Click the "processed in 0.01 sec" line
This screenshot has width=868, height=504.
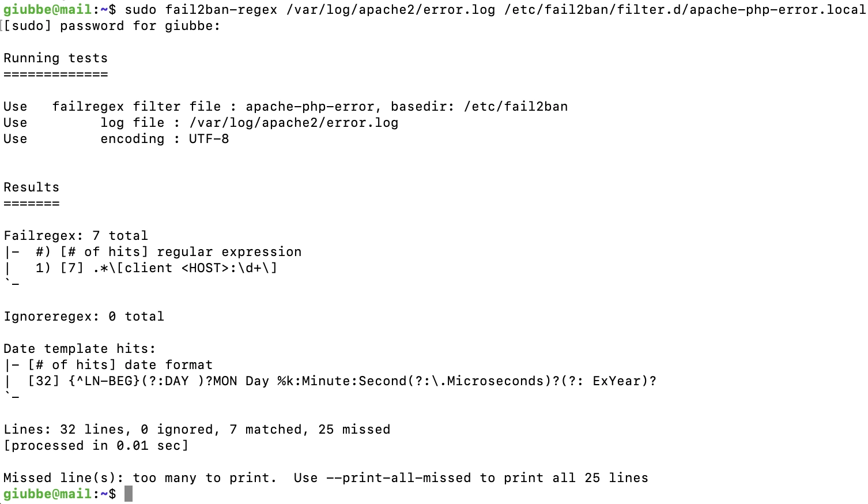pyautogui.click(x=96, y=446)
